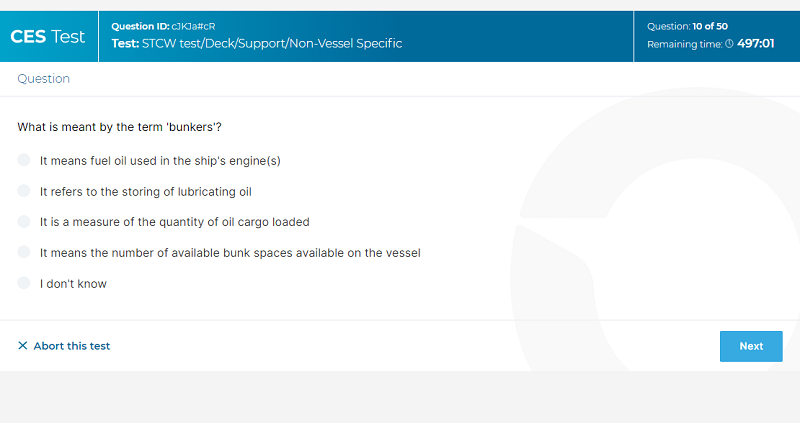800x423 pixels.
Task: Click the X icon beside Abort this test
Action: point(22,345)
